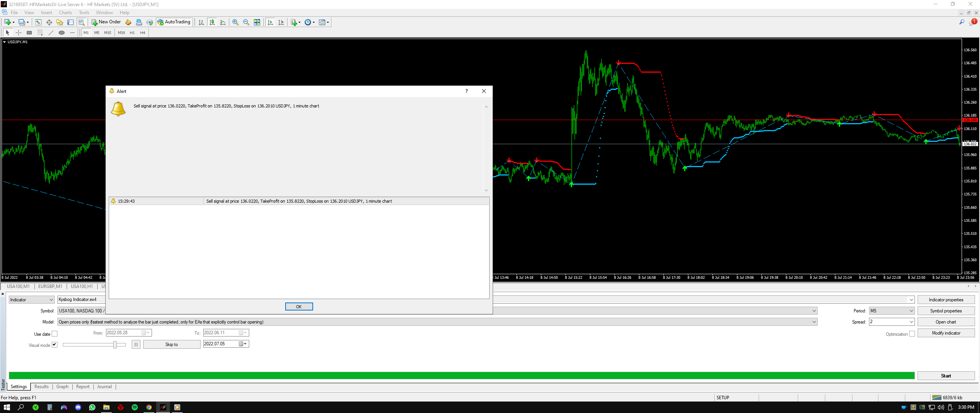Click the Zoom In magnifier icon
Screen dimensions: 980x413
235,22
